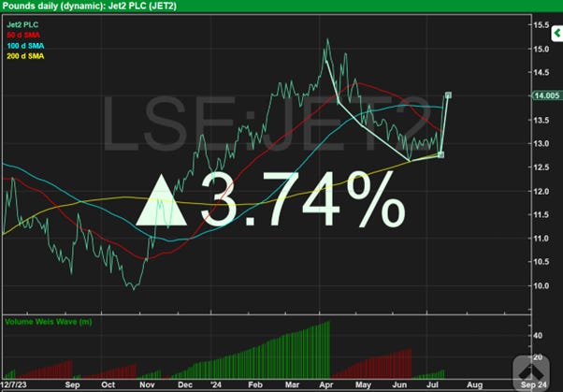This screenshot has width=563, height=392.
Task: Click the Apr month label on time axis
Action: click(x=326, y=385)
